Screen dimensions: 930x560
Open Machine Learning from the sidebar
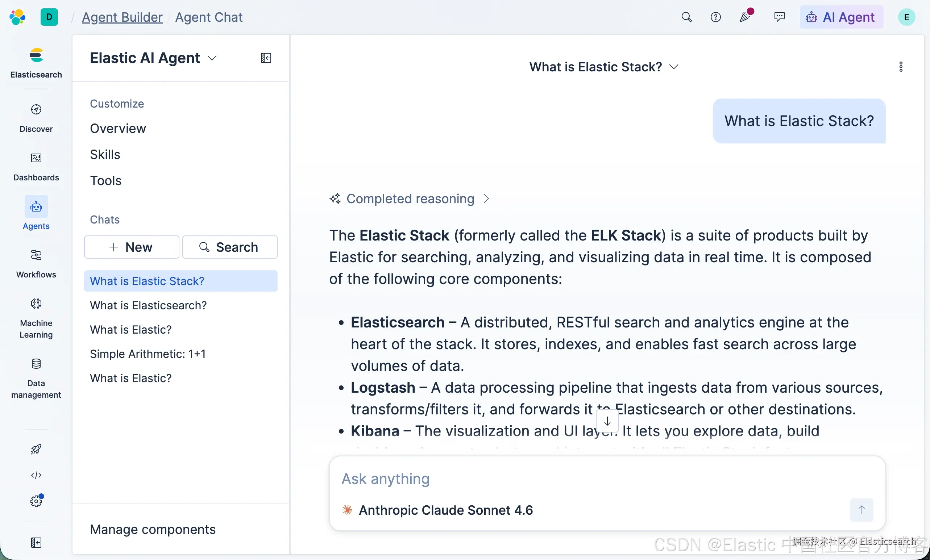click(x=36, y=319)
